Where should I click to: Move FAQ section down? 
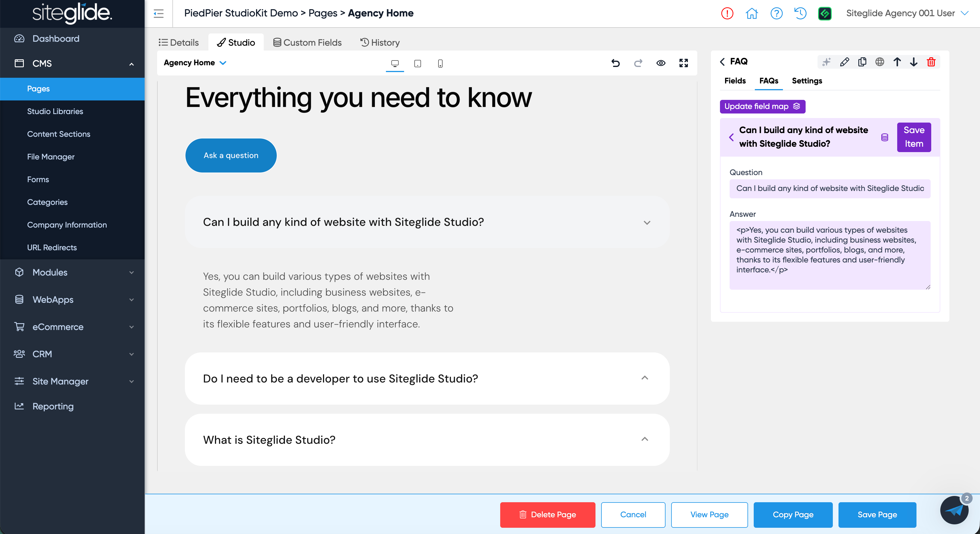(x=914, y=62)
